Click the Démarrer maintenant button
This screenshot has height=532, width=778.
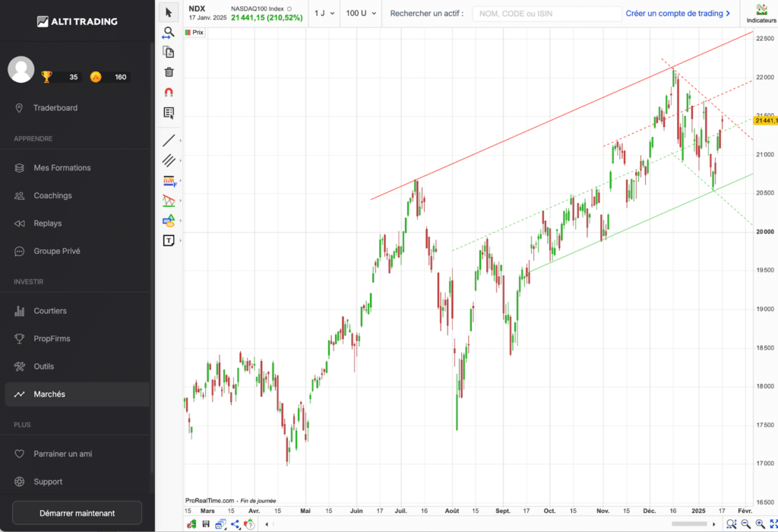click(x=77, y=513)
